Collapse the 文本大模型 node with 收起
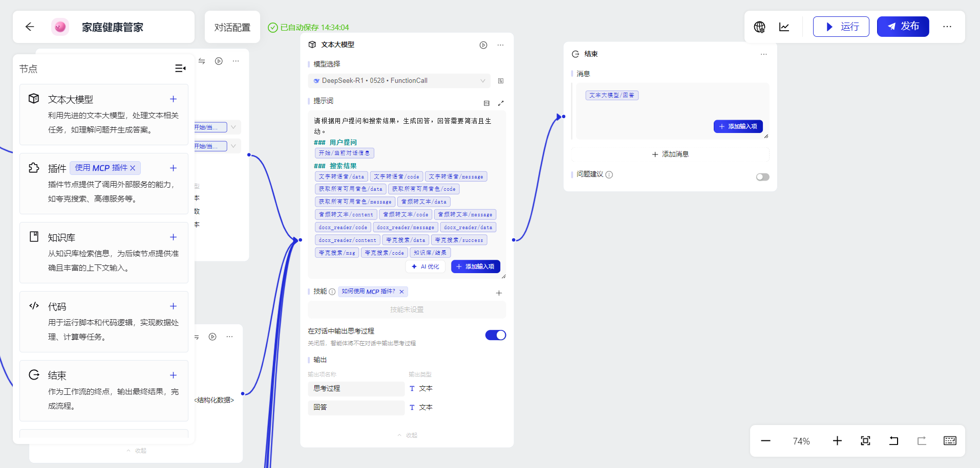This screenshot has width=980, height=468. (x=408, y=435)
